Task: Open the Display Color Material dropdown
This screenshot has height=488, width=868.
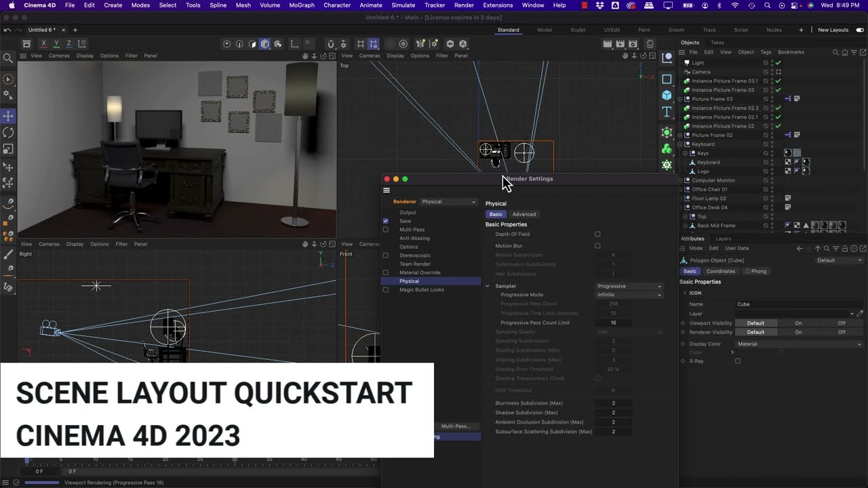Action: tap(800, 344)
